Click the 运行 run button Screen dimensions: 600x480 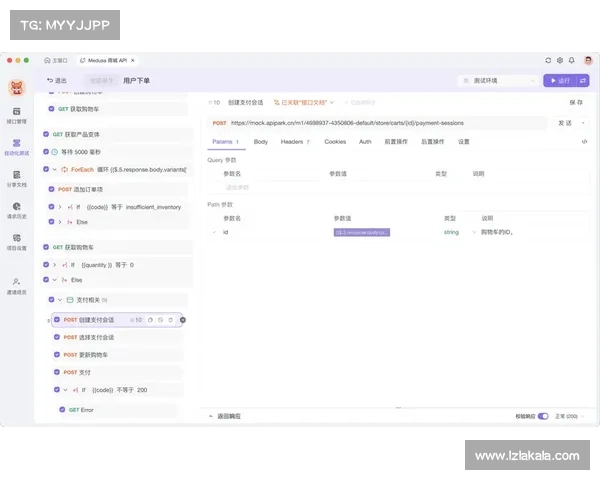[x=560, y=81]
